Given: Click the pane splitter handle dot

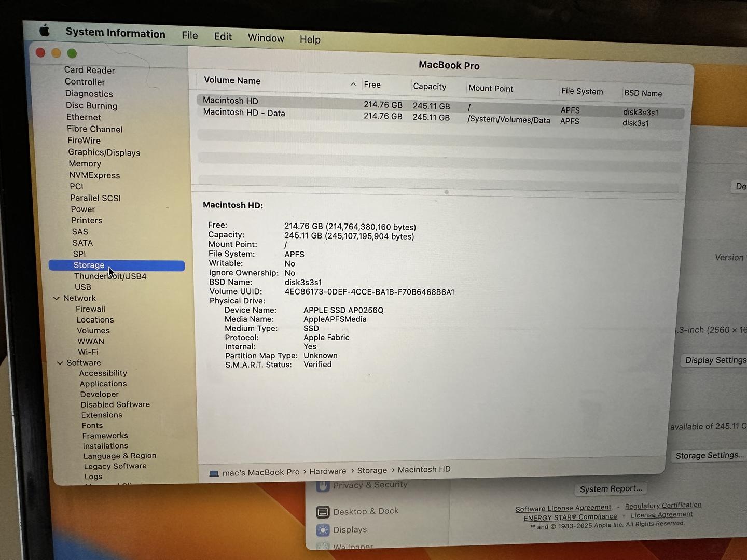Looking at the screenshot, I should [446, 192].
